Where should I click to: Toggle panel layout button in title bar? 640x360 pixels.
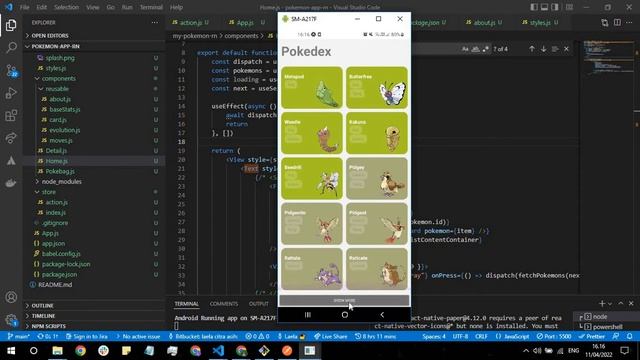pos(544,7)
